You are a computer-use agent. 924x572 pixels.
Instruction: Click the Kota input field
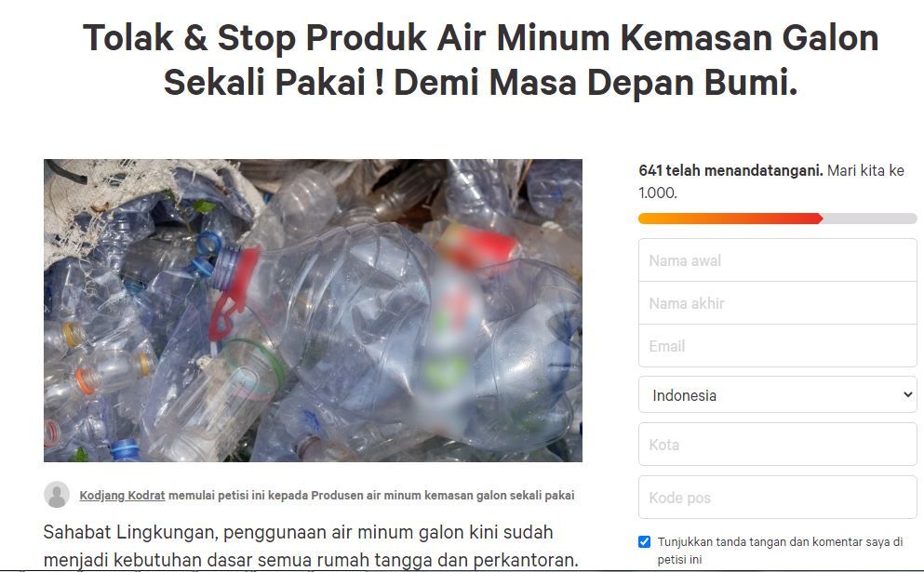click(777, 445)
